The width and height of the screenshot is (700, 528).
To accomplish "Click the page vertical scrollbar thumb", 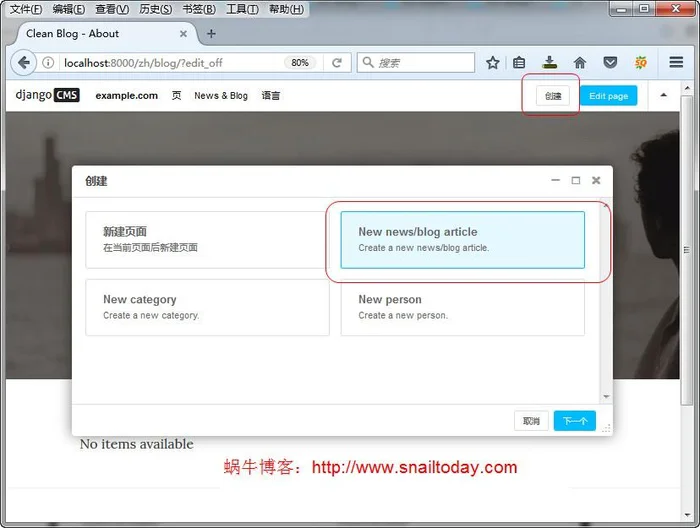I will pos(687,250).
